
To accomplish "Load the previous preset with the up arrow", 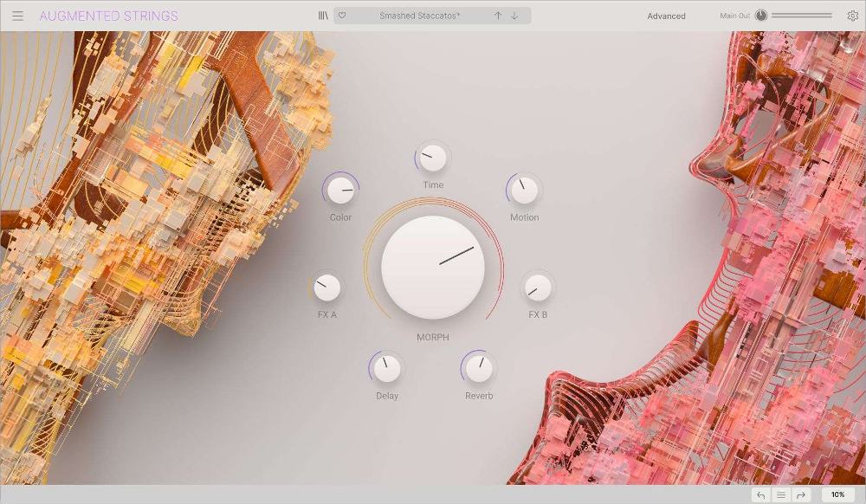I will (495, 15).
